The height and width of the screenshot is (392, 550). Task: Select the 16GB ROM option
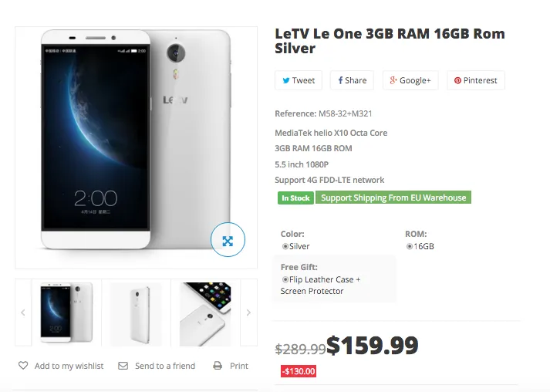410,246
